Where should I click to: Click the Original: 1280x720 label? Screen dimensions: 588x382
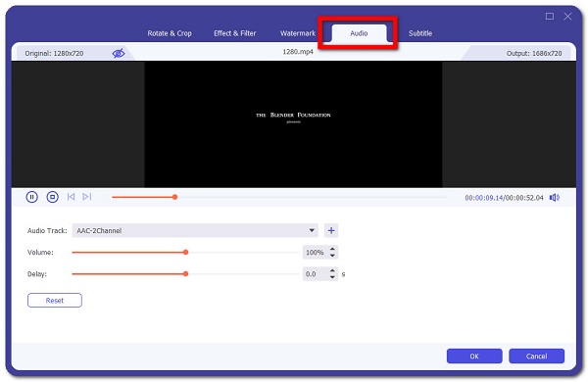pos(54,53)
